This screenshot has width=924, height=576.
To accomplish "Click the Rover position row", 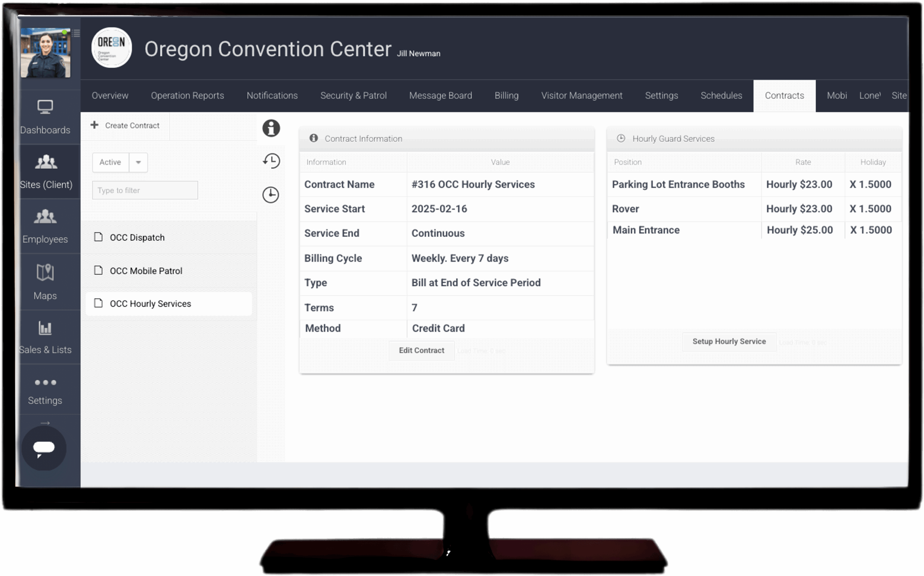I will 754,209.
